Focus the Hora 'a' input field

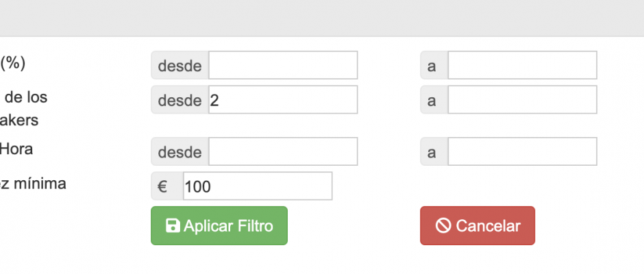pos(523,151)
